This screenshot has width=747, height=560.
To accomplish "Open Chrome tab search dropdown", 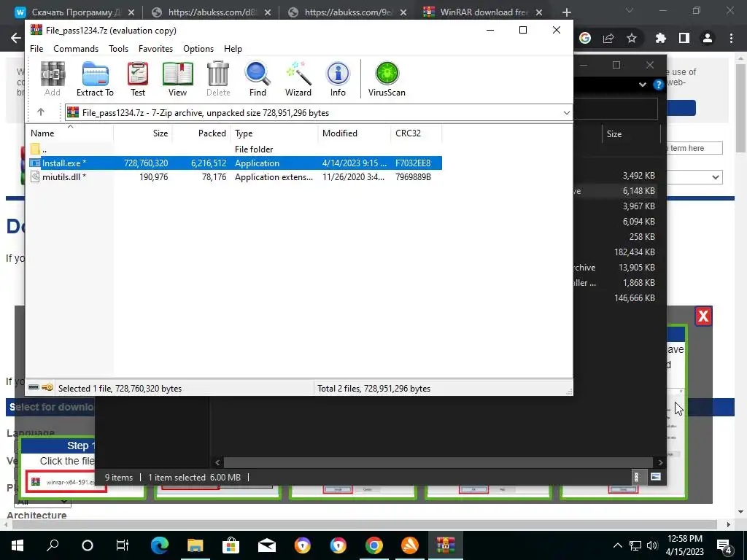I will click(x=630, y=10).
